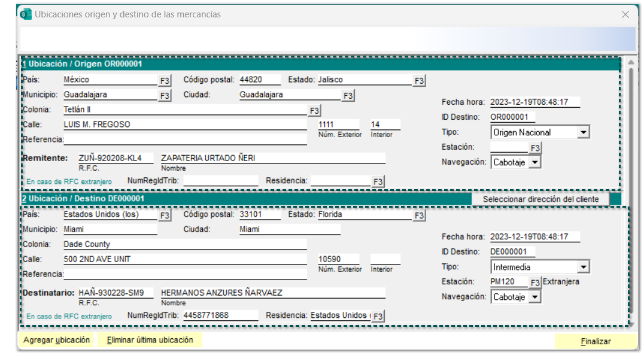Expand Tipo dropdown showing Intermedia
Viewport: 644px width, 355px height.
coord(584,267)
